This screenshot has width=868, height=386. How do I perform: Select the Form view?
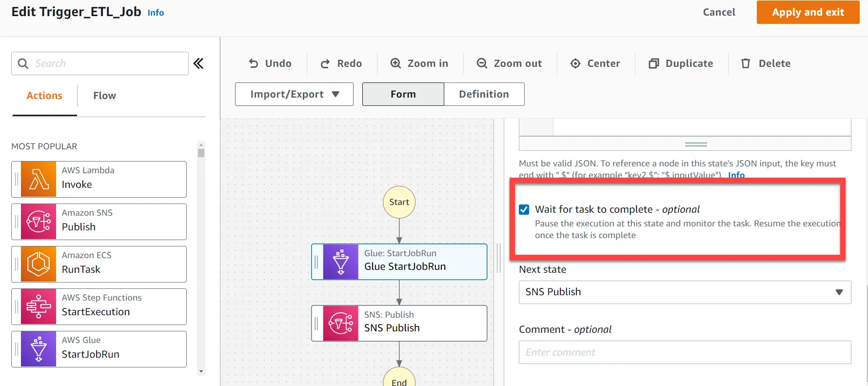coord(403,94)
